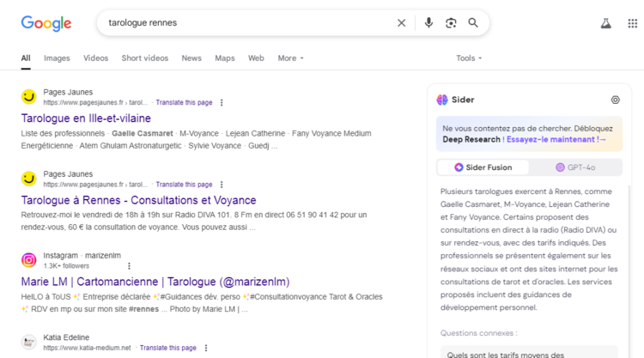Open Tarologue en Ille-et-vilaine result link
Viewport: 644px width, 358px height.
coord(86,118)
